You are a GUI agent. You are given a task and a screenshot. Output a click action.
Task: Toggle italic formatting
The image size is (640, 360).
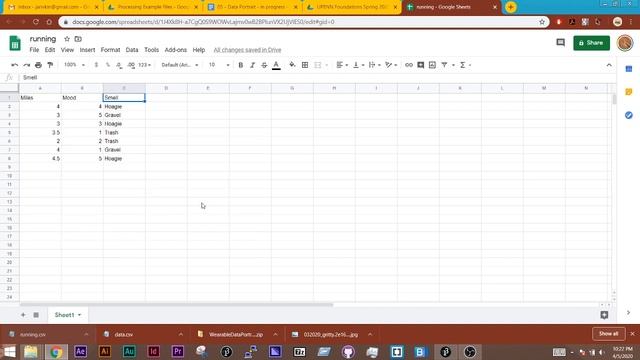click(252, 65)
